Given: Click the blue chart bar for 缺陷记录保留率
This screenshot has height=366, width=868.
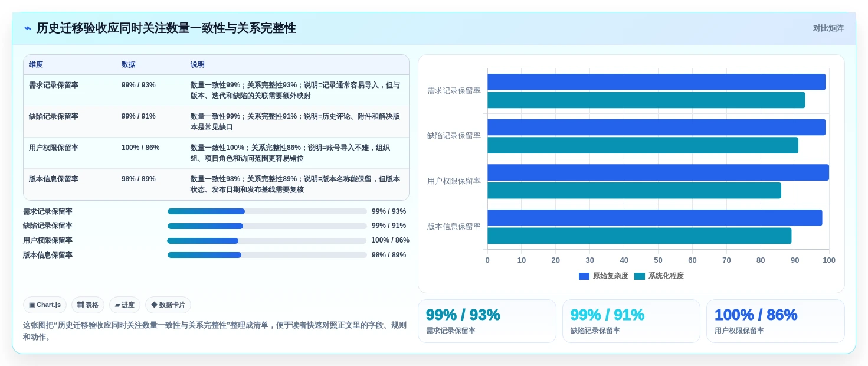Looking at the screenshot, I should (657, 128).
